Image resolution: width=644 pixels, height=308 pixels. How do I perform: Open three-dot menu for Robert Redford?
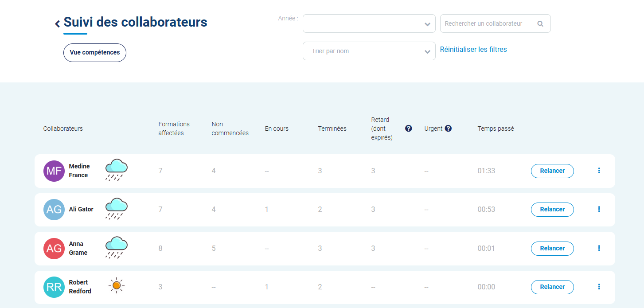[x=599, y=287]
